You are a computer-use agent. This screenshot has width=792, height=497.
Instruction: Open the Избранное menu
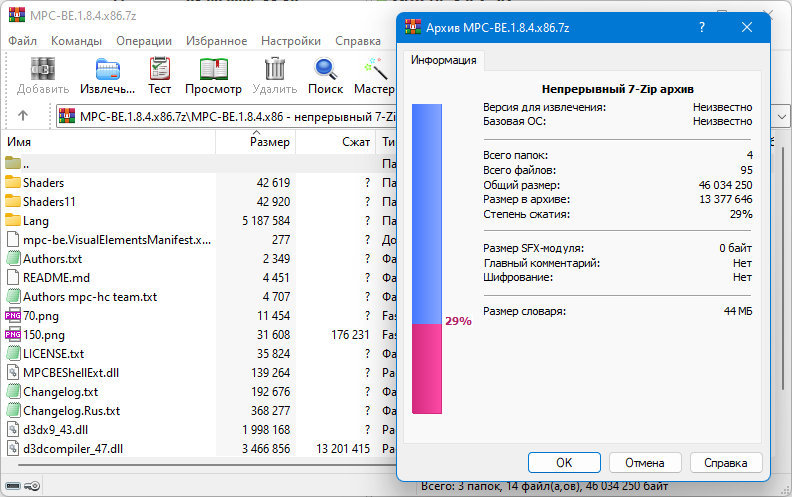(217, 41)
